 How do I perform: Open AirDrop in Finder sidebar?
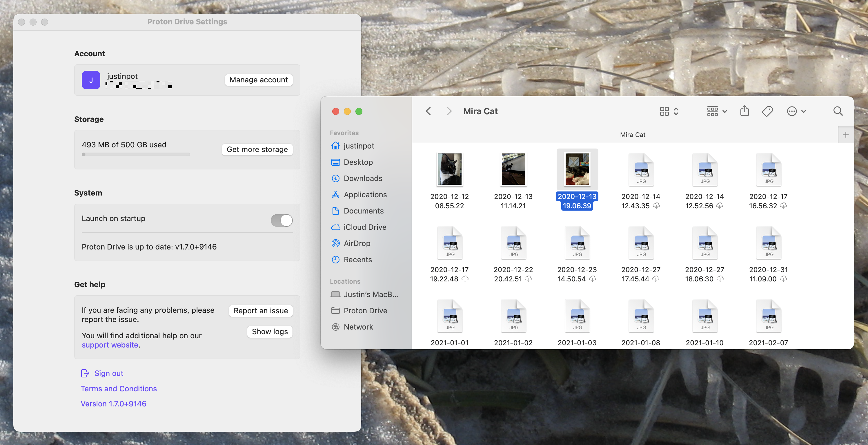pos(351,243)
